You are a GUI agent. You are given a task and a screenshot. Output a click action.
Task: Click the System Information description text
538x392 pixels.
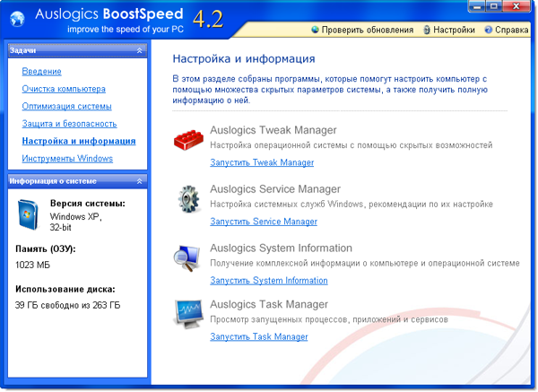pos(365,264)
